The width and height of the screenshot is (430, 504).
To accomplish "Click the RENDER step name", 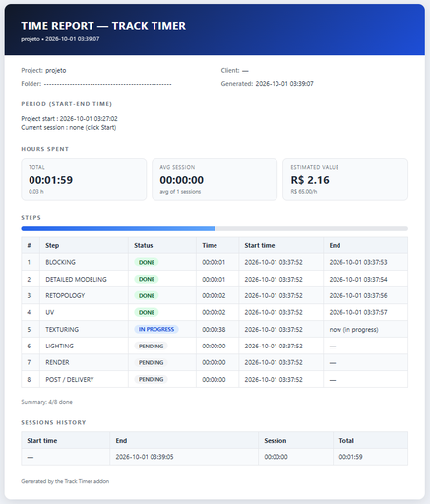I will tap(57, 362).
